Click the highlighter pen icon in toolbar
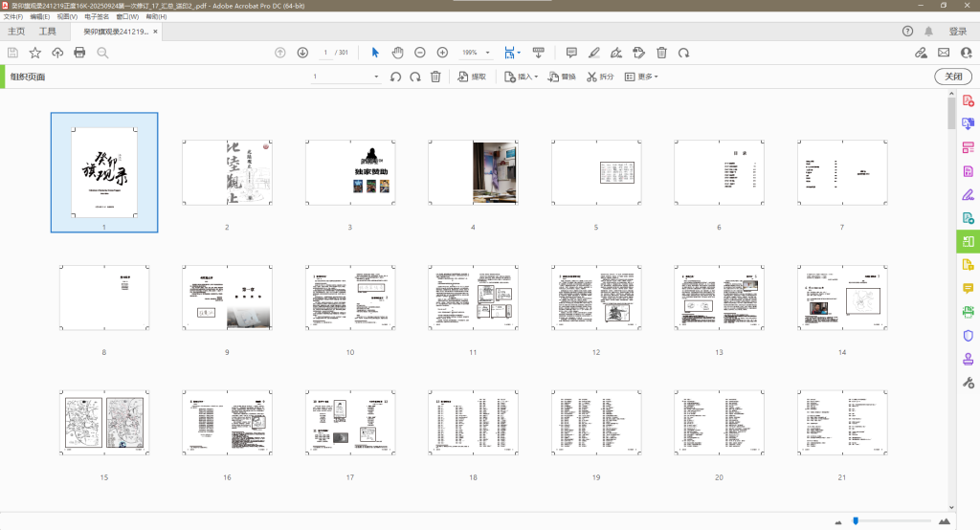The width and height of the screenshot is (980, 530). [x=594, y=53]
